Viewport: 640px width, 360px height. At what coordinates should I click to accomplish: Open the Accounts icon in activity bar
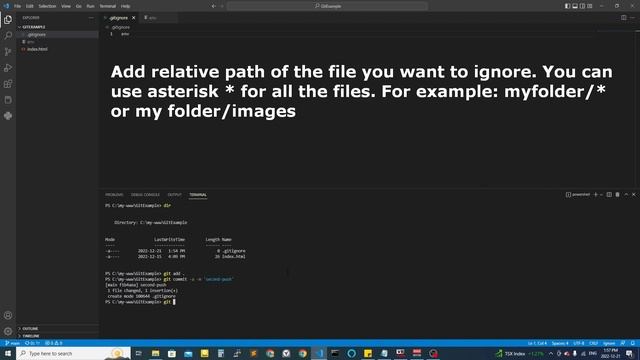(x=8, y=315)
